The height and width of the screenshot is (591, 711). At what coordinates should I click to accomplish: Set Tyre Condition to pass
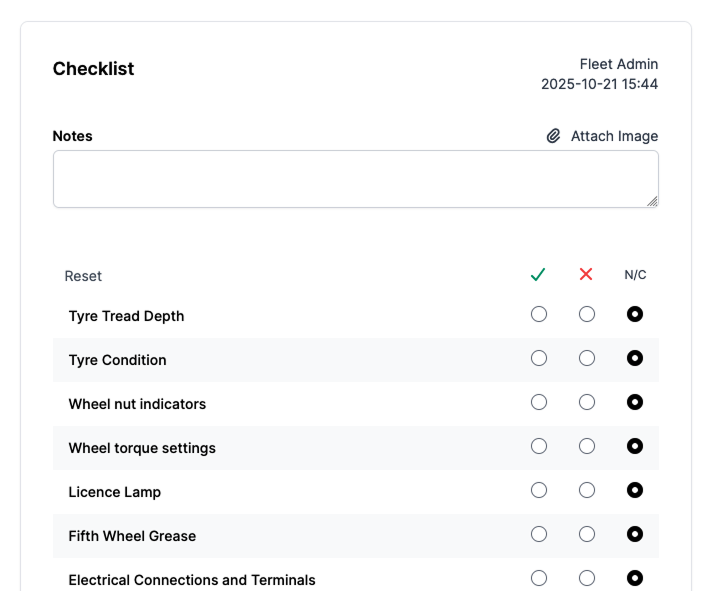click(x=539, y=358)
